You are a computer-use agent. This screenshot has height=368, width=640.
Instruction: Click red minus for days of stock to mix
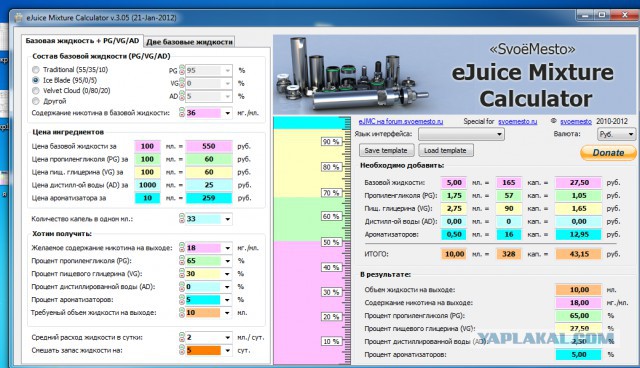click(182, 352)
